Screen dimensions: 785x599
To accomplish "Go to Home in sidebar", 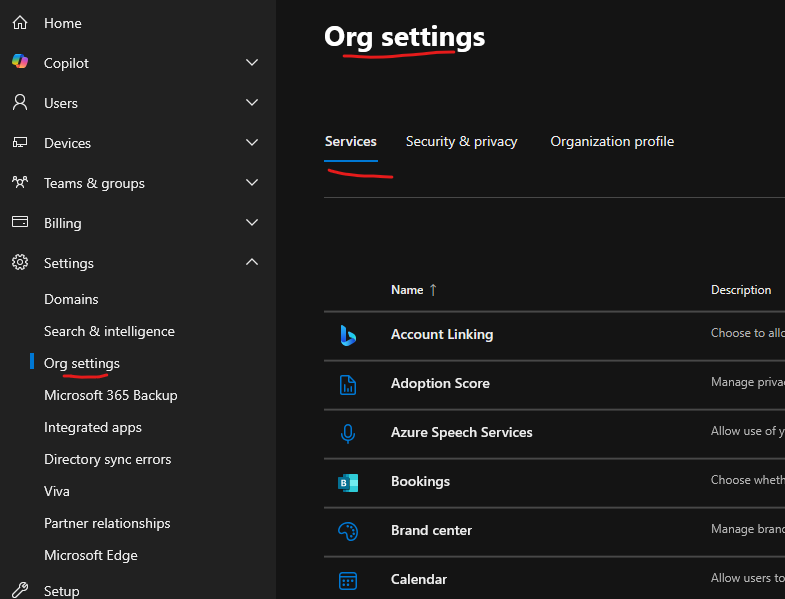I will click(63, 23).
